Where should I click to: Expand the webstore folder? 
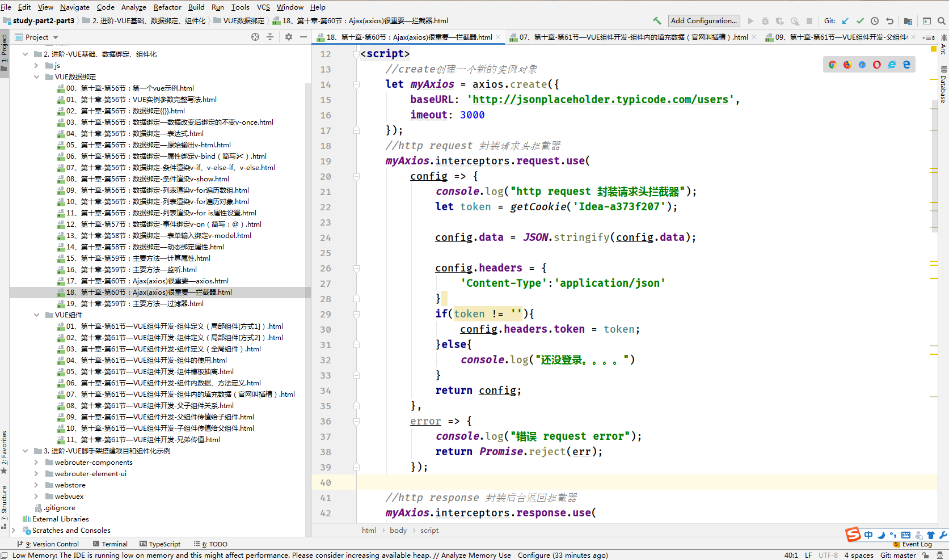36,485
